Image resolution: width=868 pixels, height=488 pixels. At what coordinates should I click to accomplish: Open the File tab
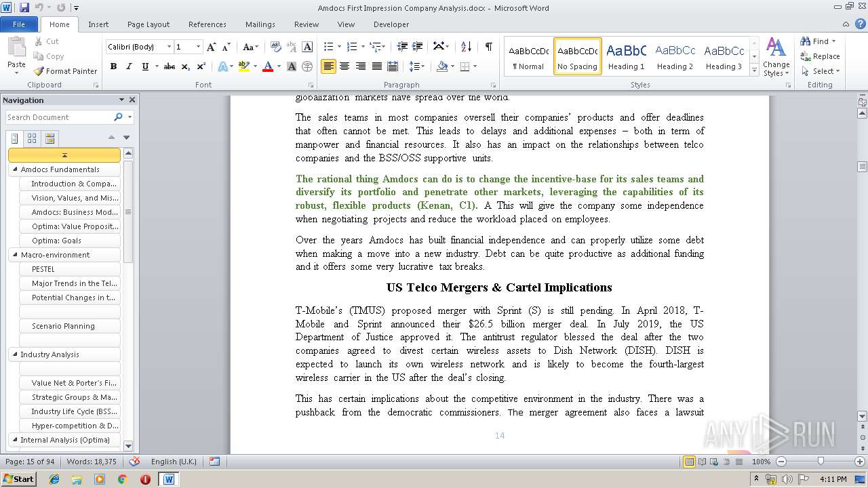click(x=19, y=24)
